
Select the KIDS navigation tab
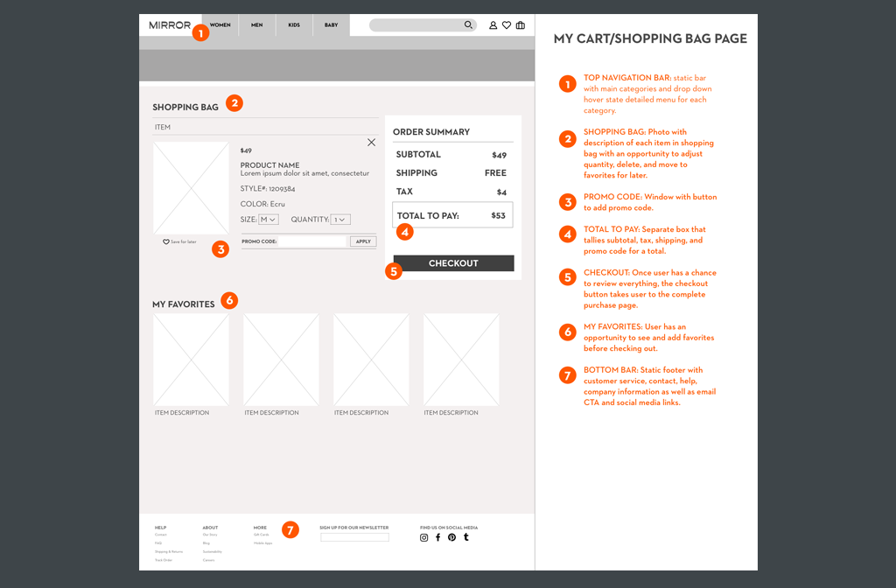[294, 25]
